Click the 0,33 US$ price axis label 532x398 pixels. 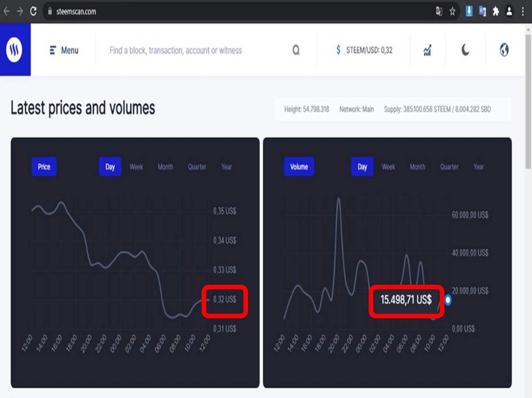point(225,270)
